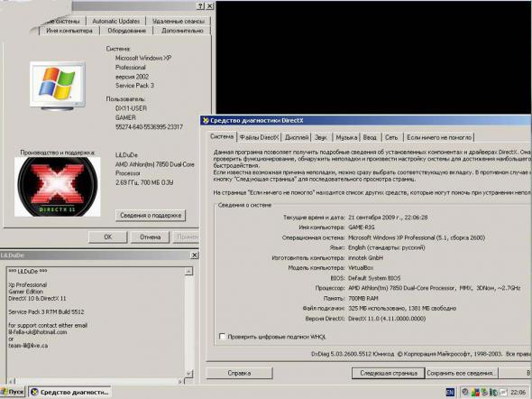Click the clock showing 22:06
Image resolution: width=532 pixels, height=399 pixels.
(518, 392)
